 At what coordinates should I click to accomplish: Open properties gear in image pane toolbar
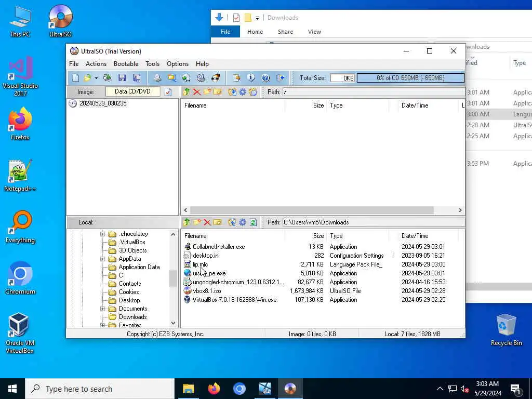(243, 91)
